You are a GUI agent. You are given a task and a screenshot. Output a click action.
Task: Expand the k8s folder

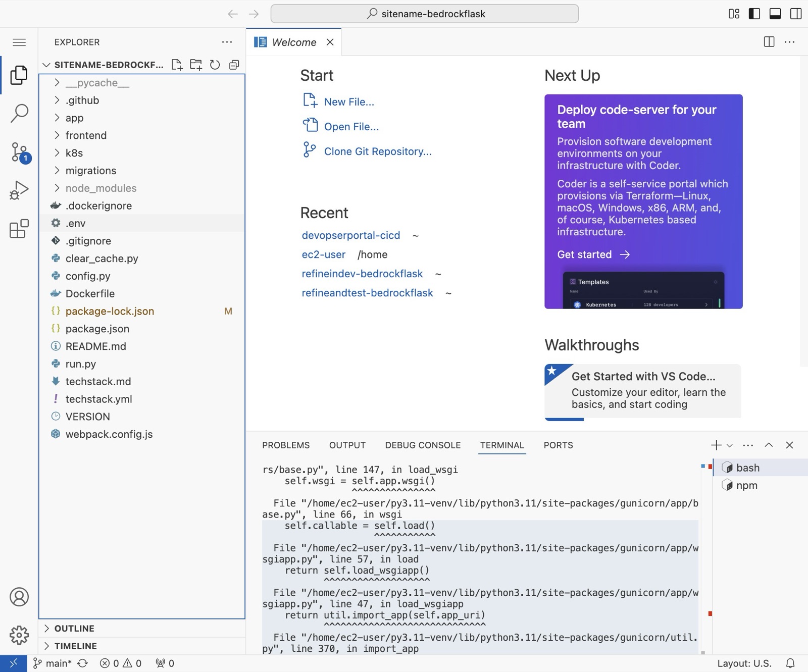[141, 153]
